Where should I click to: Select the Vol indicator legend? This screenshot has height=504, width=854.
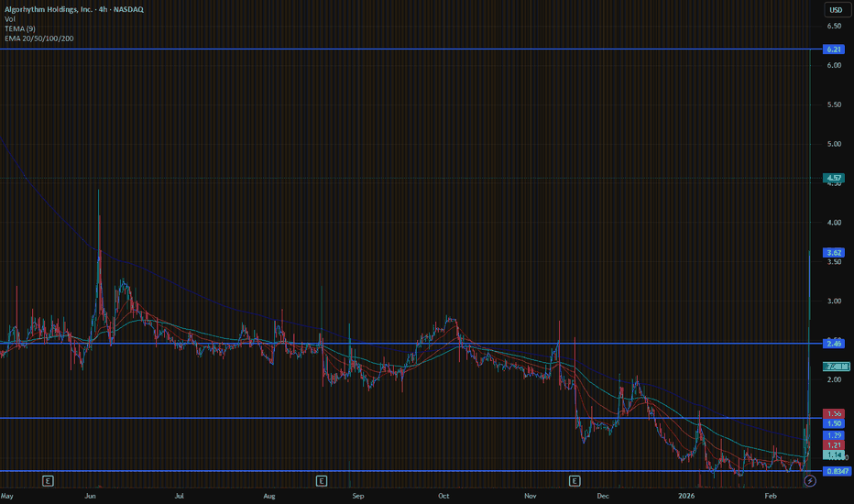coord(10,19)
